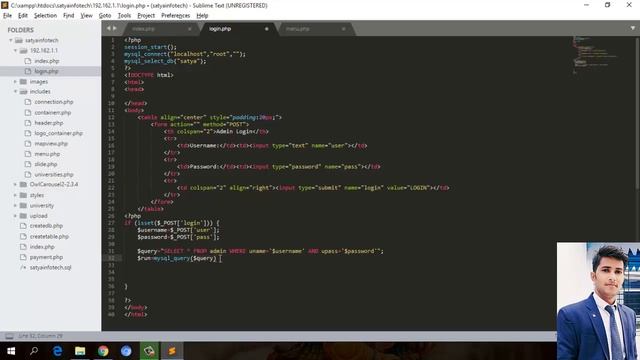Screen dimensions: 640x360
Task: Open logo_container.php in the sidebar
Action: point(58,133)
